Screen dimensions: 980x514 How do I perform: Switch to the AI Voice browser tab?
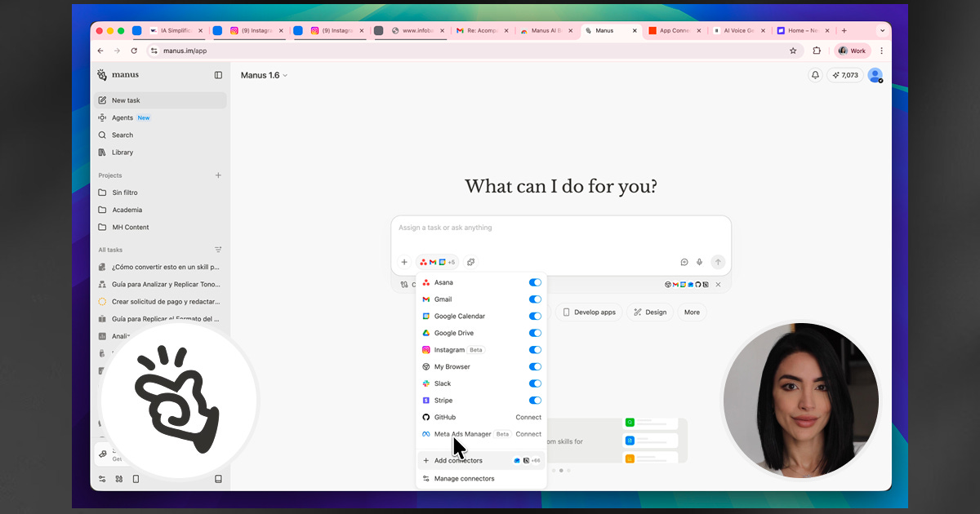point(740,30)
